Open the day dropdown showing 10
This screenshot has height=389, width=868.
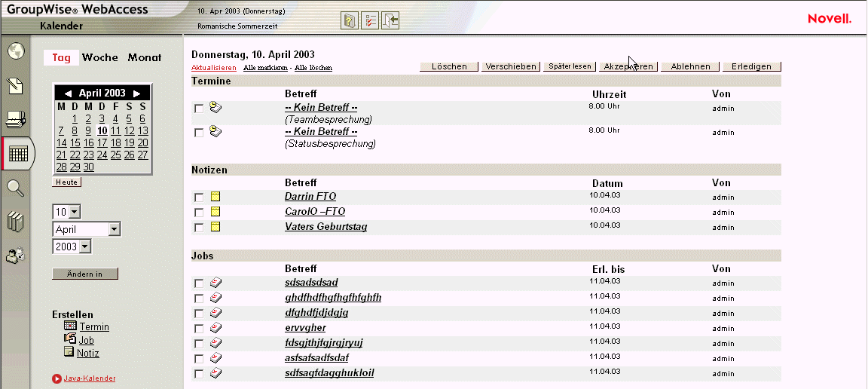click(67, 212)
